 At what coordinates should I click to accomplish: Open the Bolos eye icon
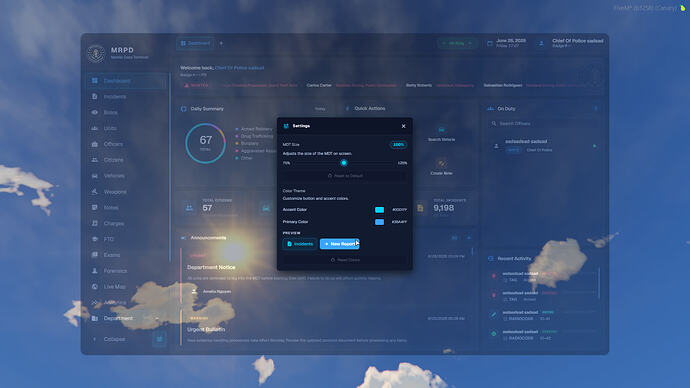[x=95, y=112]
